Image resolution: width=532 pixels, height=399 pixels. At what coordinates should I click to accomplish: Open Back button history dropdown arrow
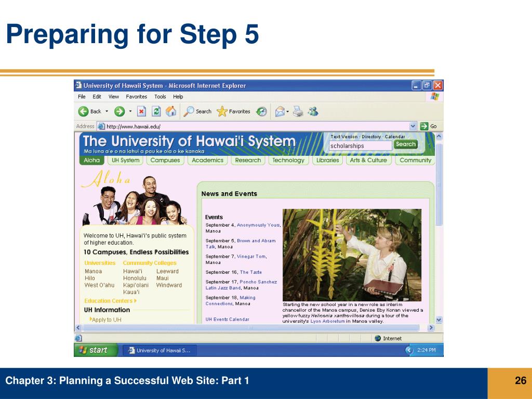[x=107, y=111]
